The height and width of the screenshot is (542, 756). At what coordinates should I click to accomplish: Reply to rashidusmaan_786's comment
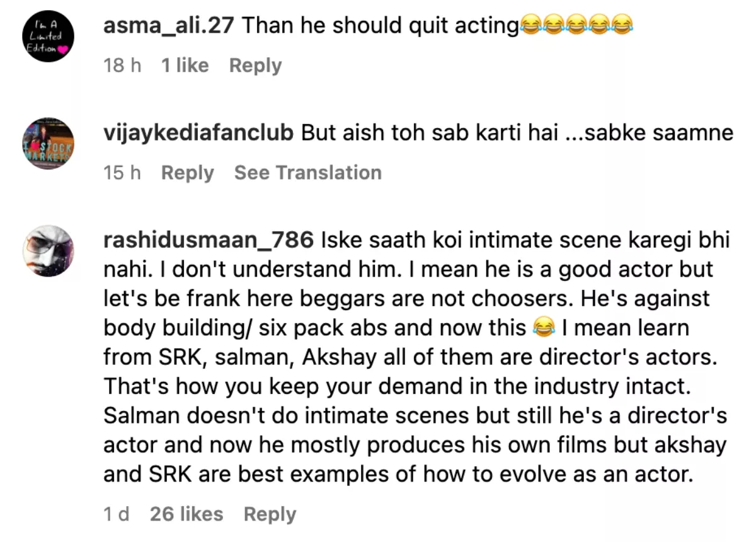[x=270, y=514]
